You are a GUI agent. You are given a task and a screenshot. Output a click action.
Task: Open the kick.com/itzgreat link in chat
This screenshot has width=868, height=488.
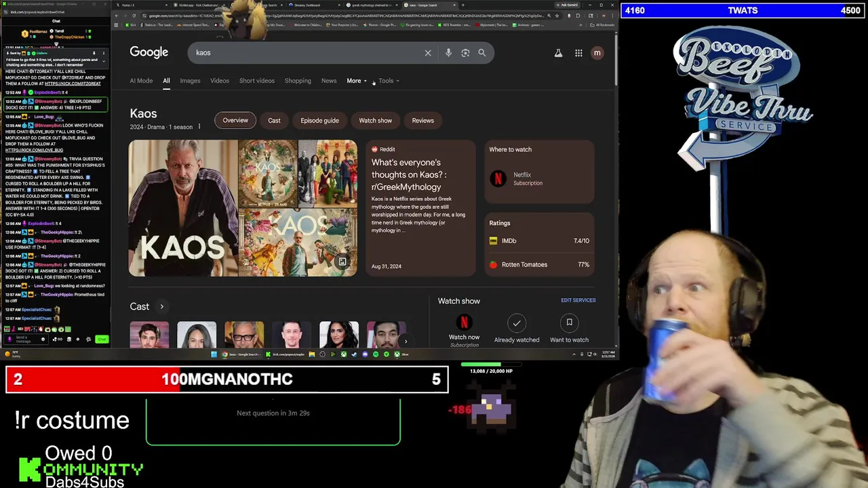73,84
